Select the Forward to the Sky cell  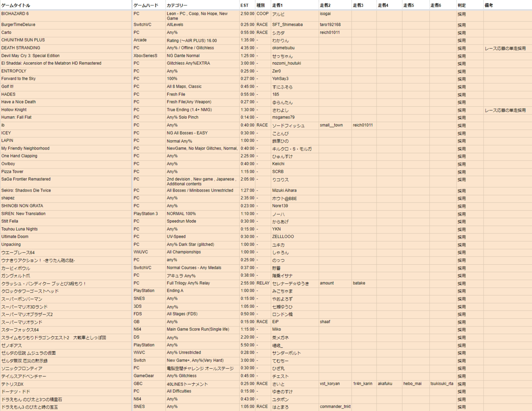(66, 79)
